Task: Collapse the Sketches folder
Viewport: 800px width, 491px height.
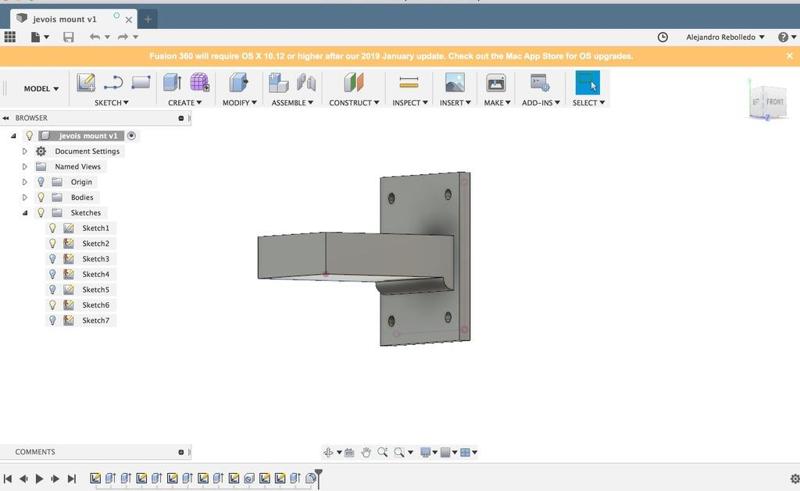Action: pos(24,213)
